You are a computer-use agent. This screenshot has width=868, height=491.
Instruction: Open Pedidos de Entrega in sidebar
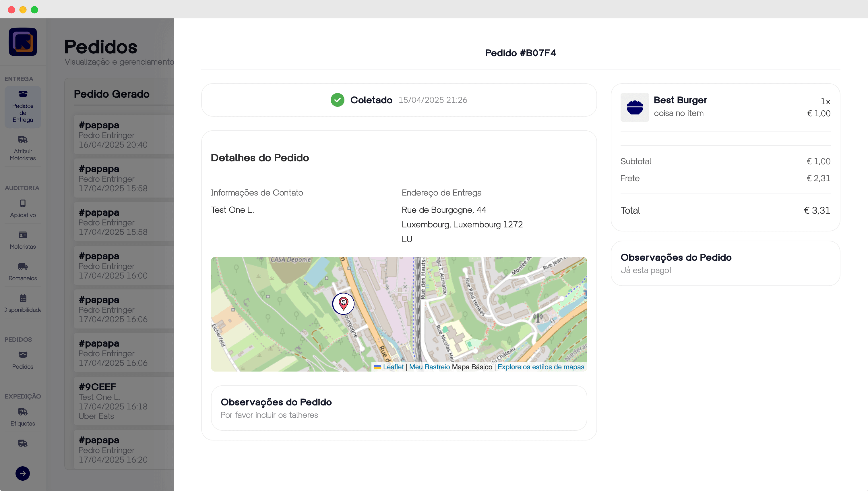pos(23,107)
